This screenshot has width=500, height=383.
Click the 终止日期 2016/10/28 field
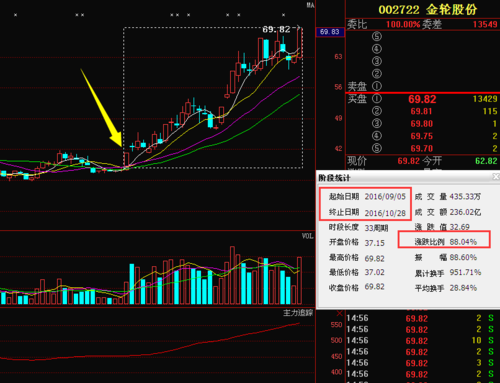367,213
